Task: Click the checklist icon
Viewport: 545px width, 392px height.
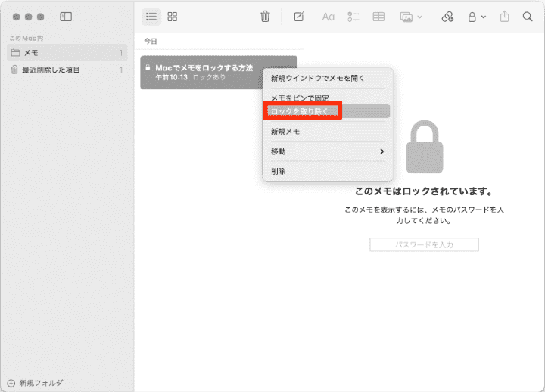Action: [x=353, y=17]
